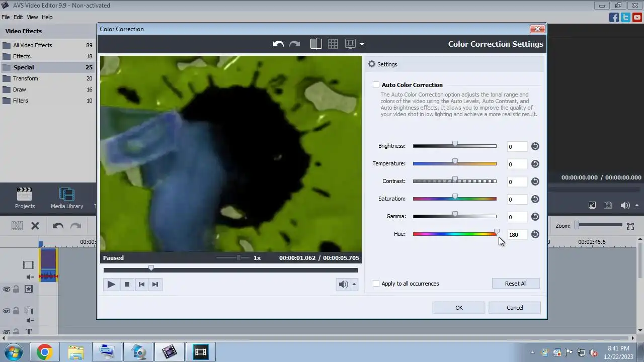Image resolution: width=644 pixels, height=362 pixels.
Task: Mute the preview speaker volume
Action: coord(343,284)
